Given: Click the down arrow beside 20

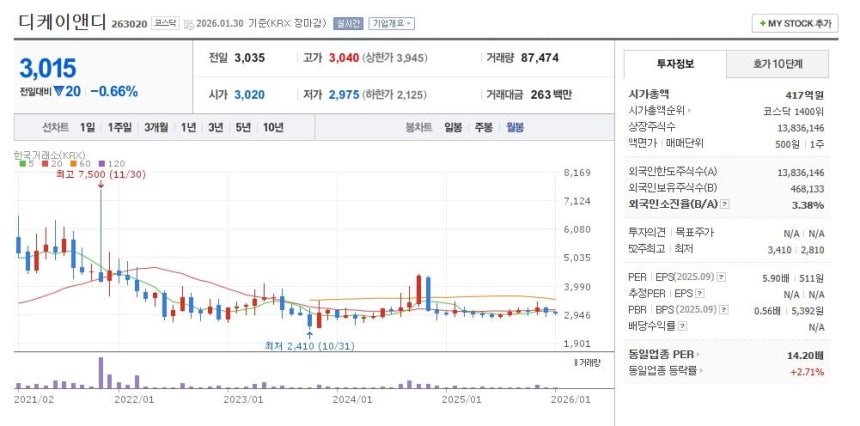Looking at the screenshot, I should 58,92.
